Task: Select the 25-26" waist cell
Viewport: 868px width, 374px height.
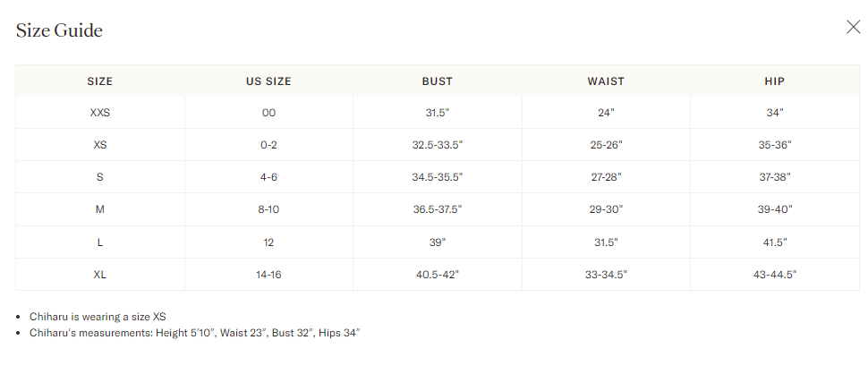Action: [606, 145]
